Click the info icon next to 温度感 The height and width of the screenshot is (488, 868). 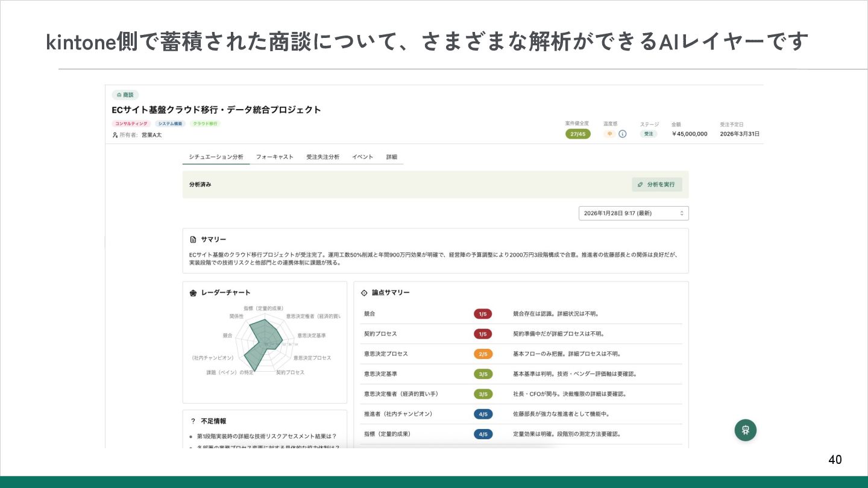623,134
